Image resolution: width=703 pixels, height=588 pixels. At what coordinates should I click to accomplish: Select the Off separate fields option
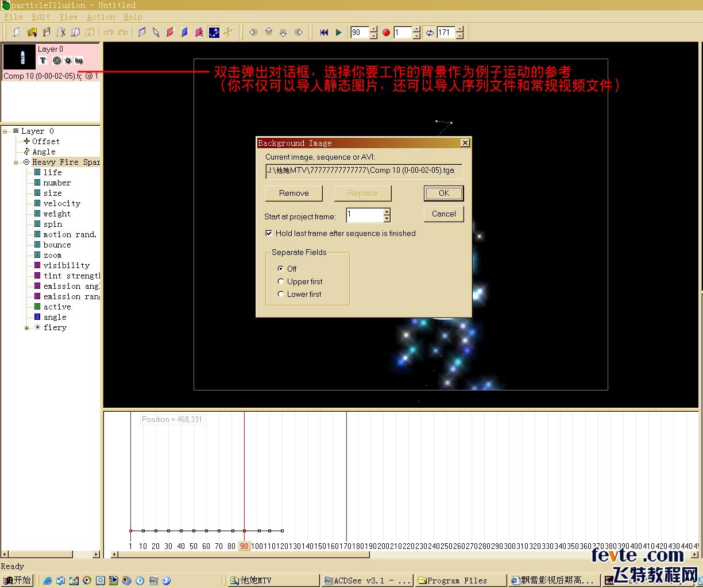[x=281, y=269]
